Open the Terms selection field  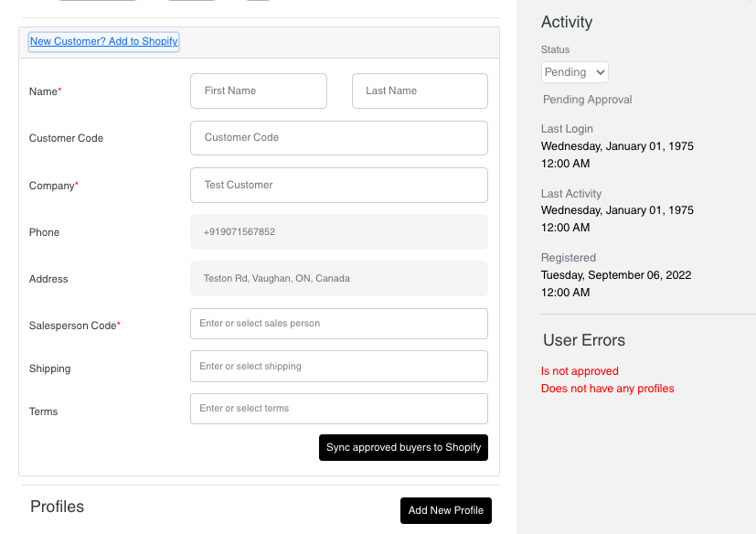tap(338, 408)
